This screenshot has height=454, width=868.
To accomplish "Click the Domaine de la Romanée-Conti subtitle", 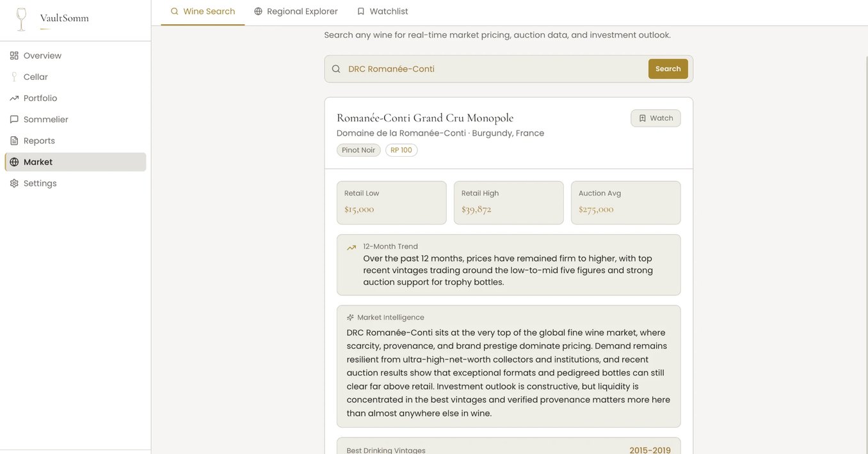I will 440,133.
